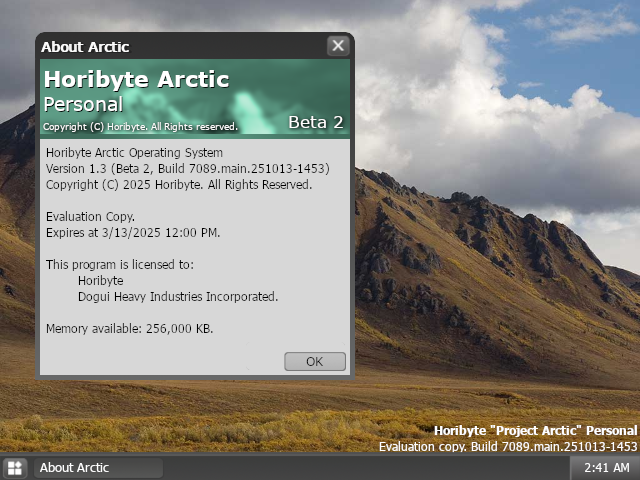640x480 pixels.
Task: Click the OK button in About Arctic
Action: (315, 362)
